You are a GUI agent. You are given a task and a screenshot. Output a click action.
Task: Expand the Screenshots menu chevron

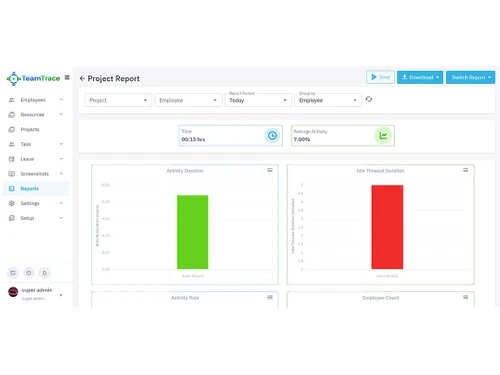pos(61,173)
